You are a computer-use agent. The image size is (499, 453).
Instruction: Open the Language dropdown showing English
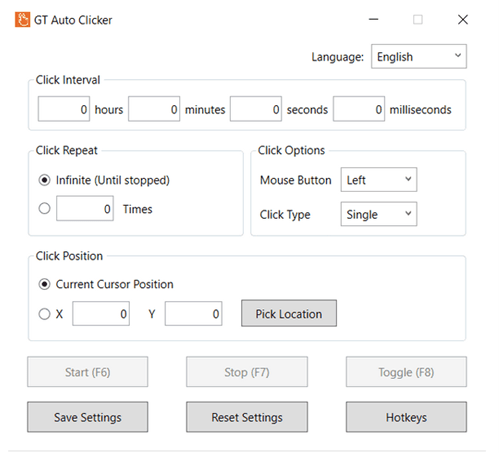tap(419, 56)
